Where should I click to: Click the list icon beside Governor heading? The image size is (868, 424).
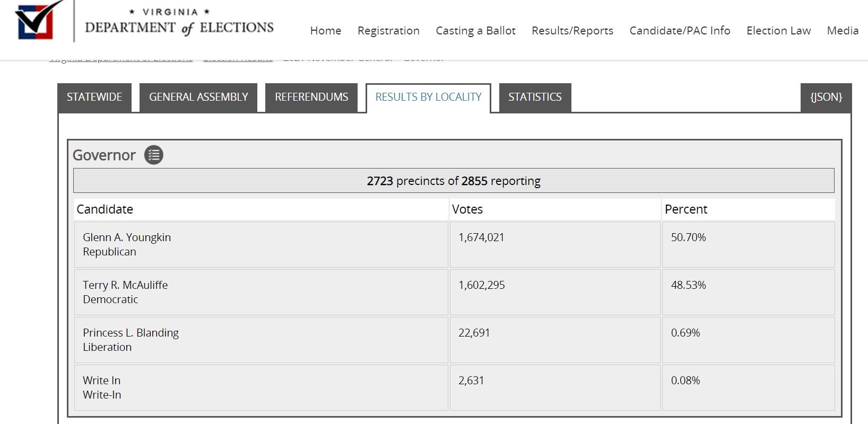click(x=154, y=155)
